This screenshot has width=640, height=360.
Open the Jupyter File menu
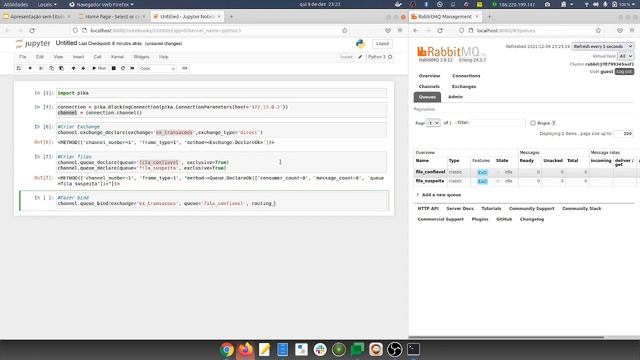pos(23,57)
